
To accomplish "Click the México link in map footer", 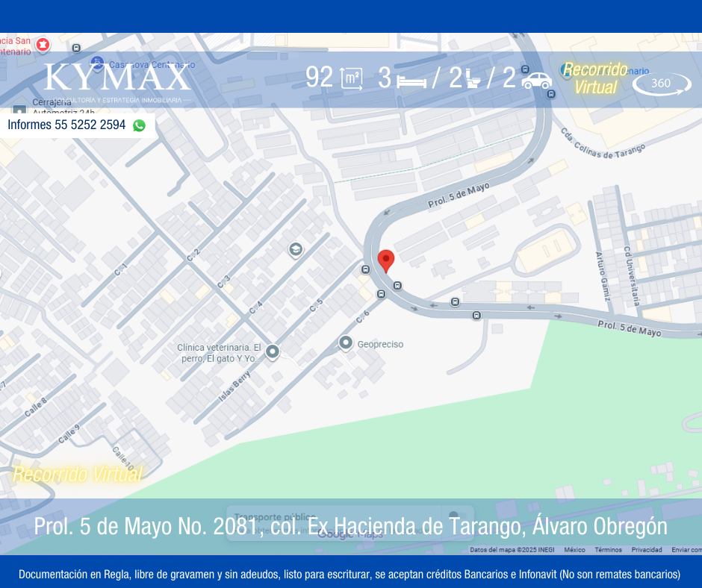I will (574, 549).
